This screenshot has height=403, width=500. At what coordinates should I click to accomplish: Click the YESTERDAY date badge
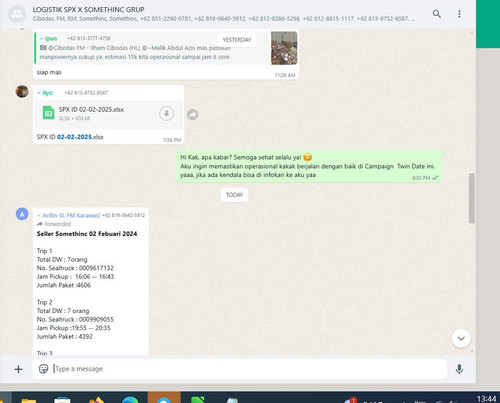point(237,40)
